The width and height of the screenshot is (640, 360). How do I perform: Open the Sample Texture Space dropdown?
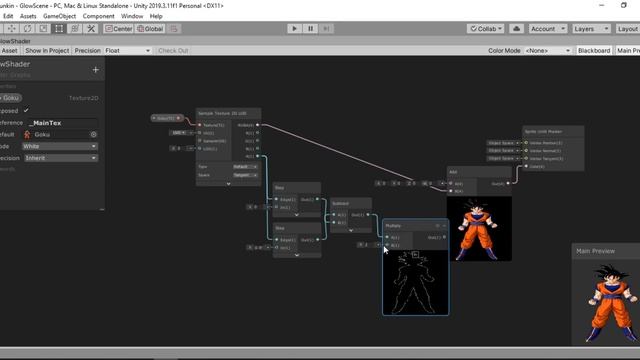pyautogui.click(x=245, y=175)
